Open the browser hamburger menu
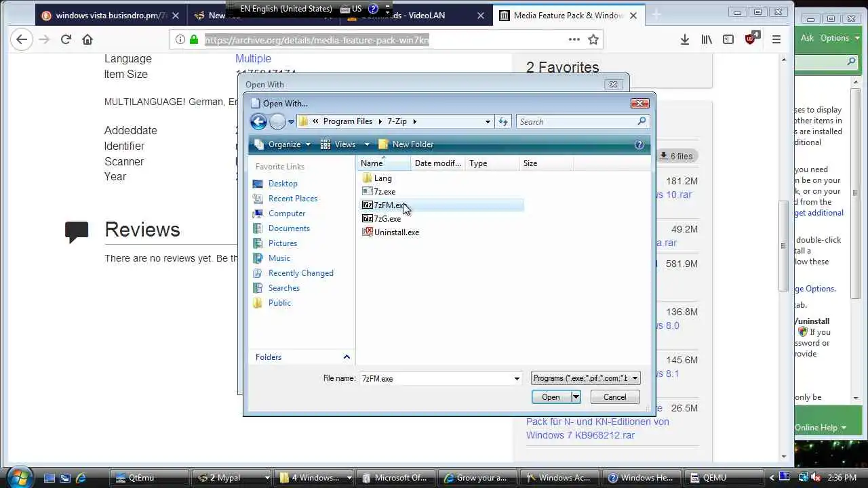 (776, 39)
